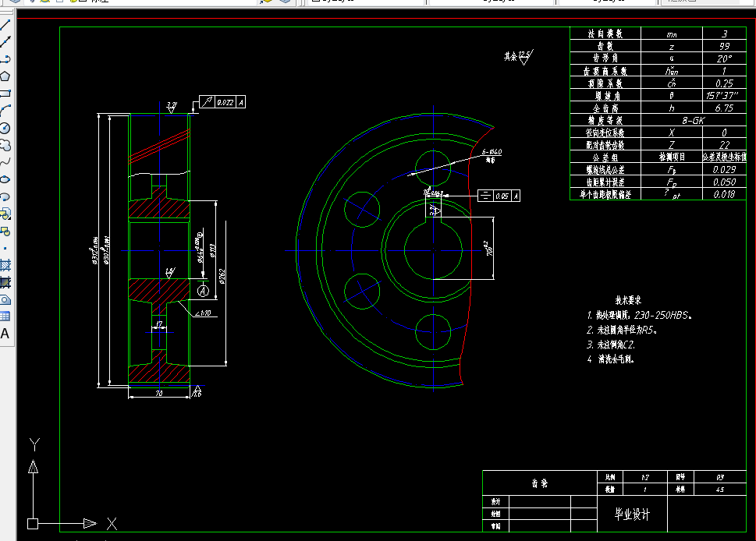Select the Ellipse Arc tool

coord(5,196)
